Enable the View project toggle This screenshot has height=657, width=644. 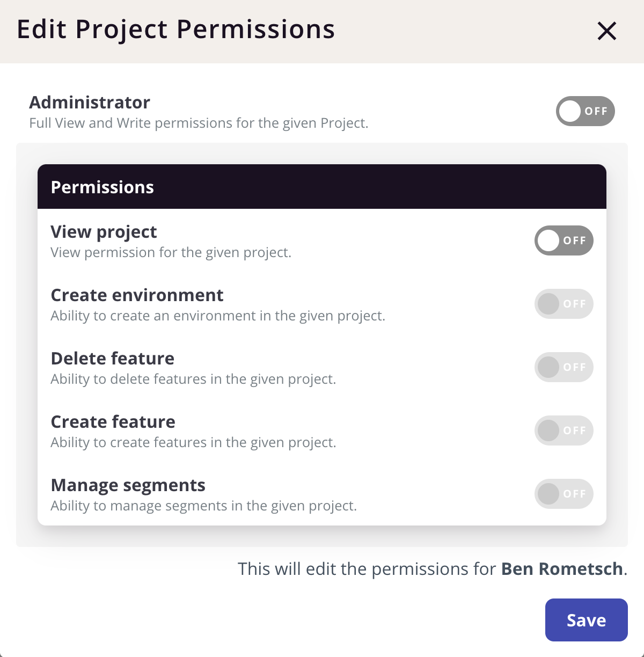[563, 240]
